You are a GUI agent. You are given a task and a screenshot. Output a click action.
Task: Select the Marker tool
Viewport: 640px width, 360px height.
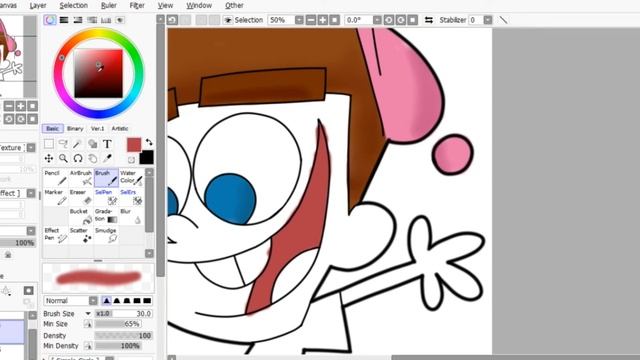pyautogui.click(x=56, y=197)
